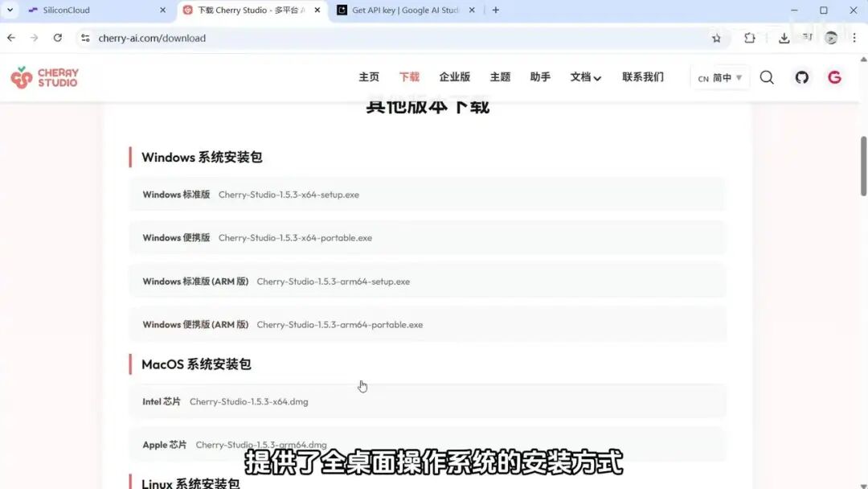Open the browser profile avatar
This screenshot has height=489, width=868.
831,39
